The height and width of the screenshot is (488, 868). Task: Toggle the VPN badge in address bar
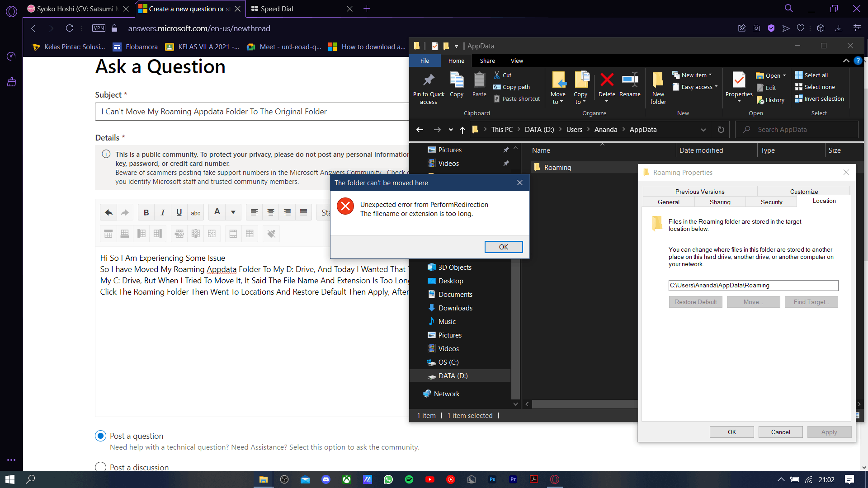[99, 28]
